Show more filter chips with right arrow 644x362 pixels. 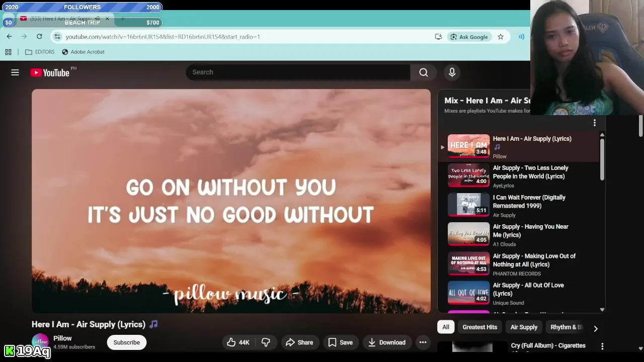596,328
